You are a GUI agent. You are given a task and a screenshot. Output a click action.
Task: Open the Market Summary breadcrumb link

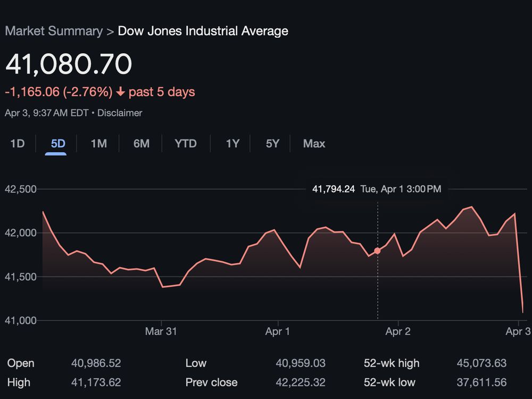54,31
